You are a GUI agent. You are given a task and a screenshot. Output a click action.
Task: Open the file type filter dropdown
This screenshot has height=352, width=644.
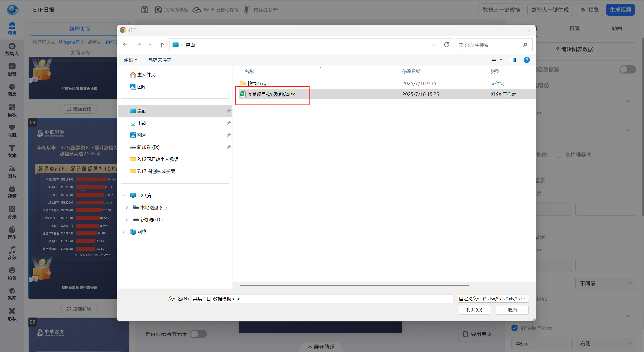pyautogui.click(x=493, y=299)
